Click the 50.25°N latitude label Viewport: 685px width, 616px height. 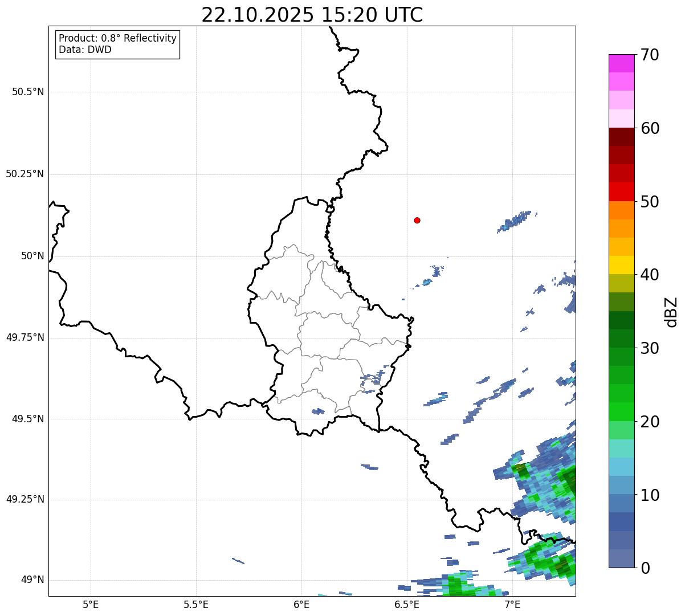25,174
